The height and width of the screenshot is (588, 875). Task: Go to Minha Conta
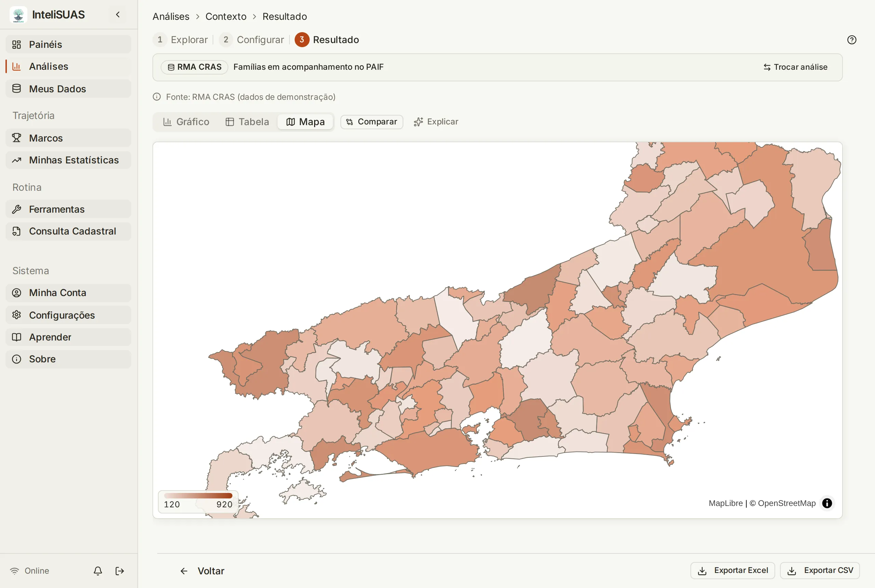click(x=68, y=293)
